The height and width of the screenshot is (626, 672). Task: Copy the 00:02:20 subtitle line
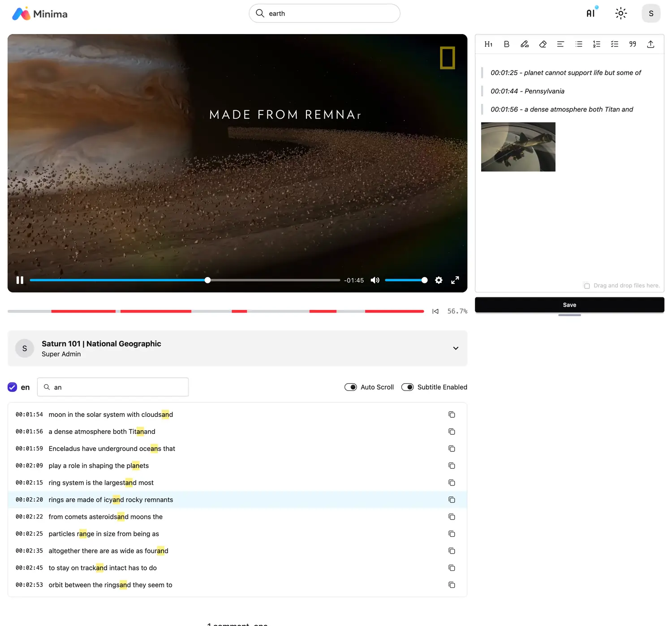point(452,500)
